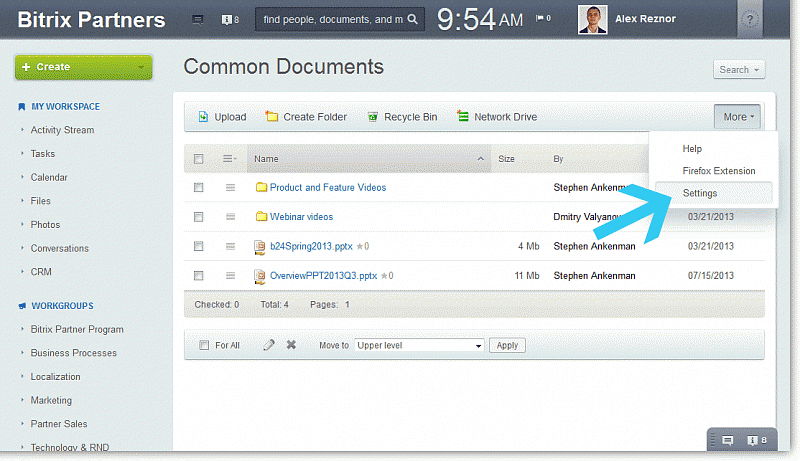The width and height of the screenshot is (800, 461).
Task: Click file icon of b24Spring2013.pptx
Action: (x=260, y=247)
